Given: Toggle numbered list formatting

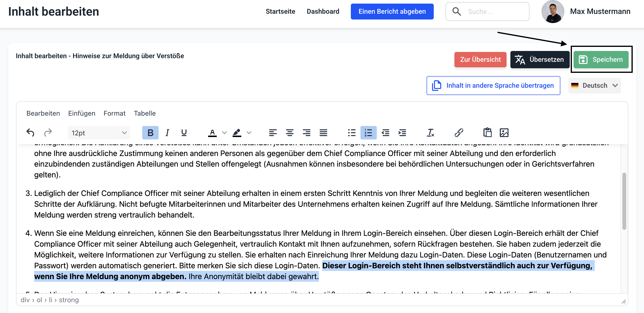Looking at the screenshot, I should 368,133.
